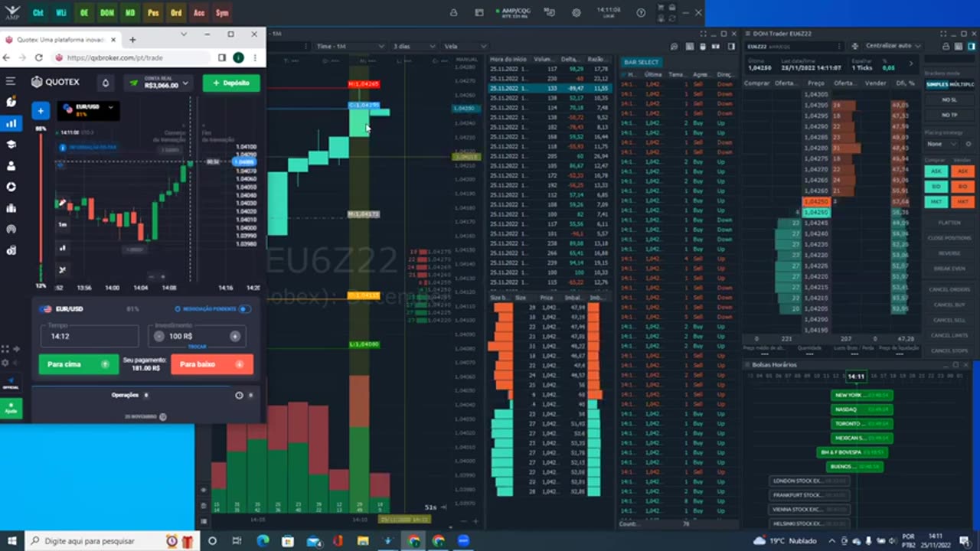Open the Ord orders tool
Image resolution: width=980 pixels, height=551 pixels.
[x=176, y=12]
